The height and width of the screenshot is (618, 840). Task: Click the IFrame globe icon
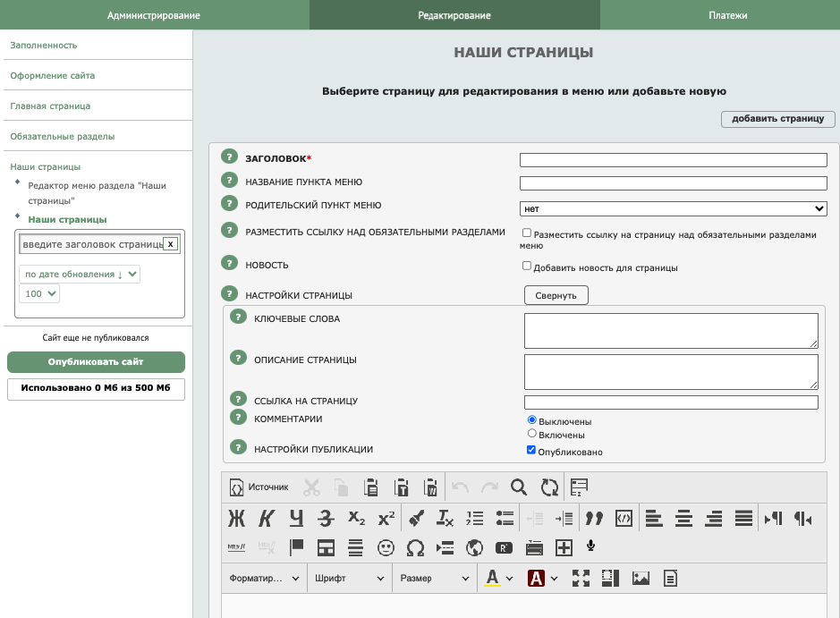[x=475, y=547]
